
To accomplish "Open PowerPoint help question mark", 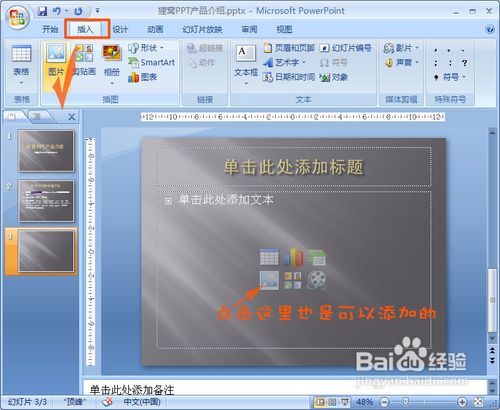I will pos(490,29).
